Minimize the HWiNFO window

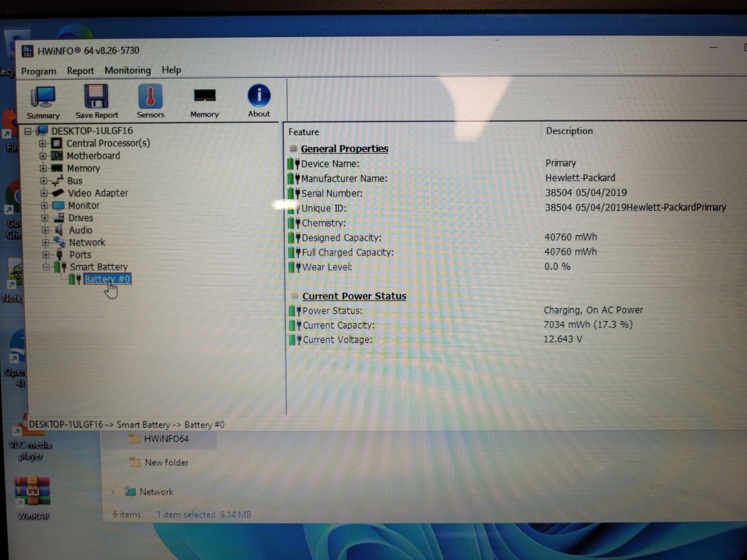point(714,48)
